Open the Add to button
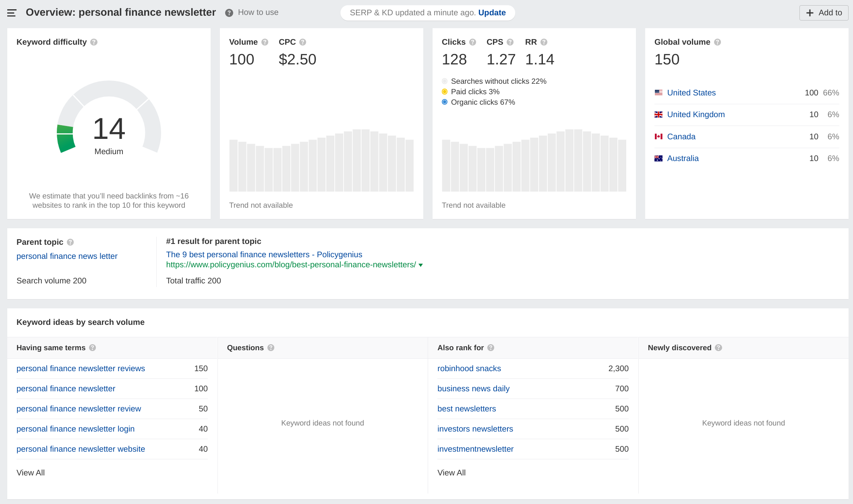853x504 pixels. click(824, 13)
